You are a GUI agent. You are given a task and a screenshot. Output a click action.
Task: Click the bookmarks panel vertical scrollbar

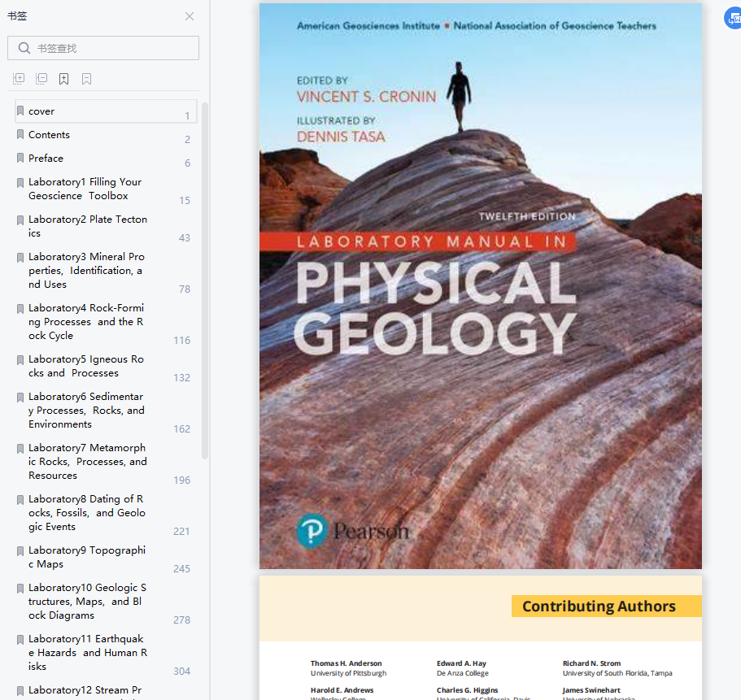[205, 280]
